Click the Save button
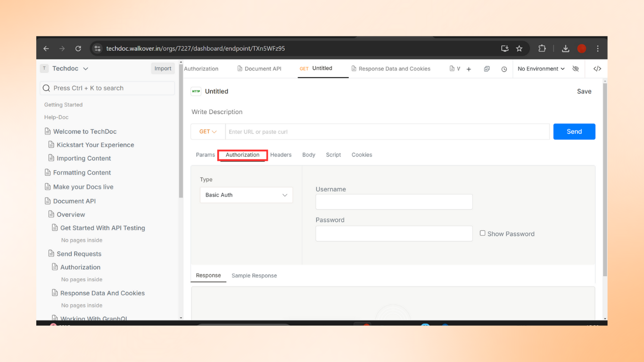Viewport: 644px width, 362px height. 584,91
